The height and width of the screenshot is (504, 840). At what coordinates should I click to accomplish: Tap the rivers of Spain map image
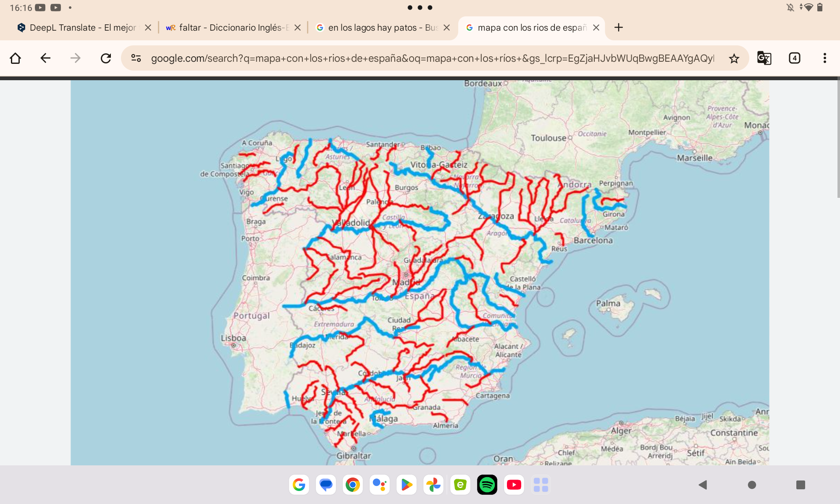(x=420, y=273)
